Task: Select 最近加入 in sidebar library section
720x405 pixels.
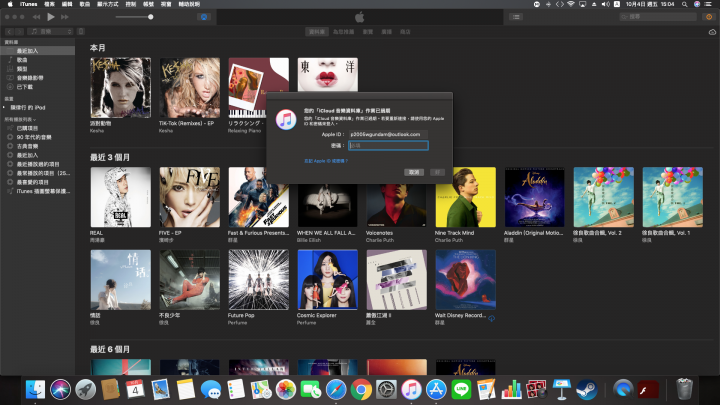Action: coord(37,51)
